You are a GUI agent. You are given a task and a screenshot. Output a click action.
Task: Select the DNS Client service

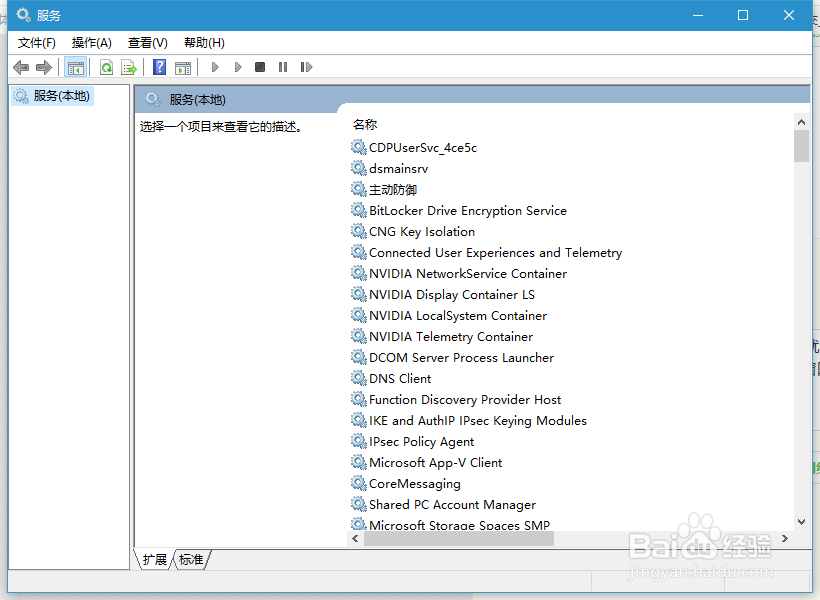click(x=399, y=378)
